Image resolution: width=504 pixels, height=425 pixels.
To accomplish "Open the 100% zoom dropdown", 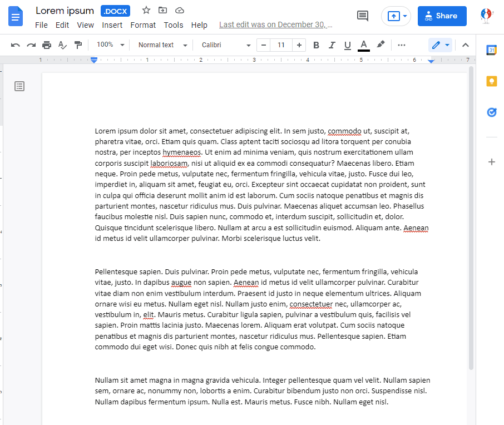I will tap(110, 45).
